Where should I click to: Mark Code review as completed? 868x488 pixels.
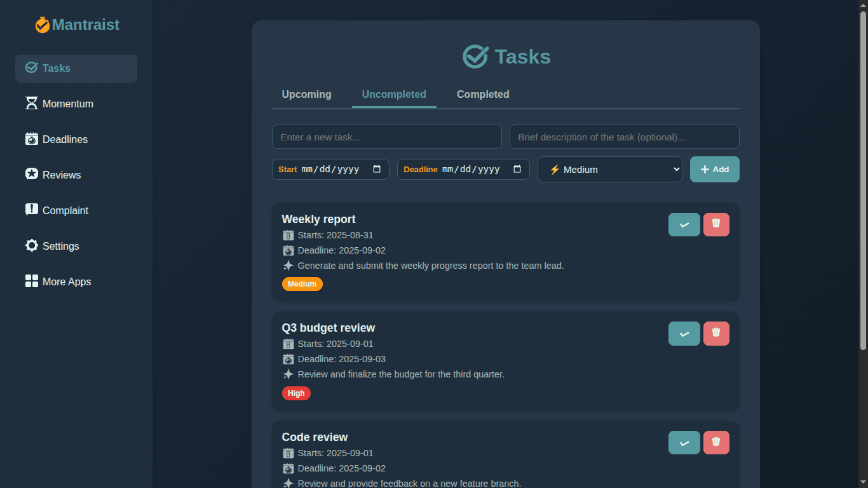point(684,442)
